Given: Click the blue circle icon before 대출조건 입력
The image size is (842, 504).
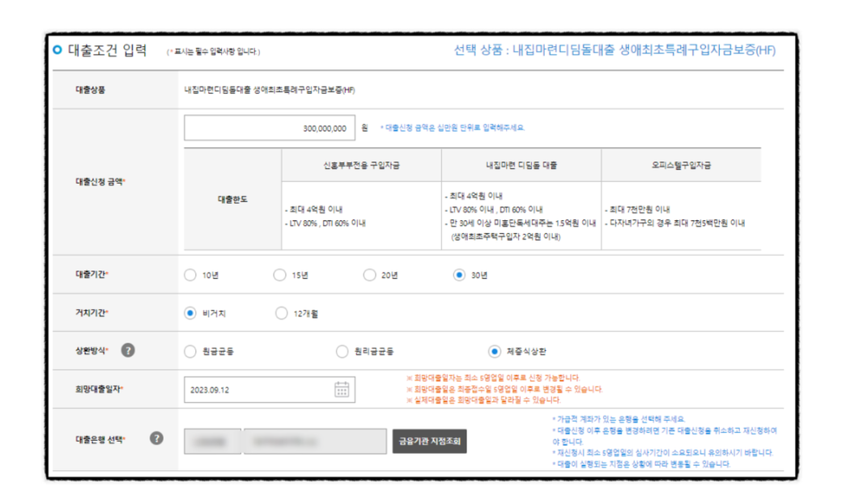Looking at the screenshot, I should (57, 50).
